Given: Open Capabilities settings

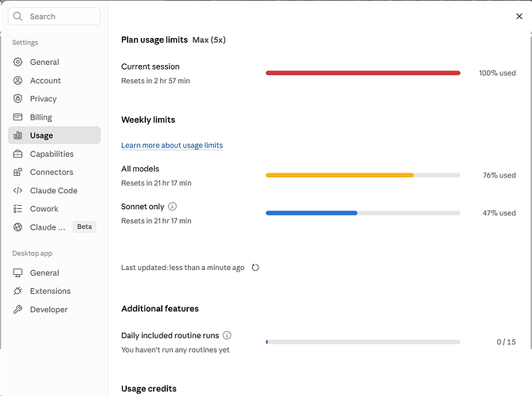Looking at the screenshot, I should [54, 154].
